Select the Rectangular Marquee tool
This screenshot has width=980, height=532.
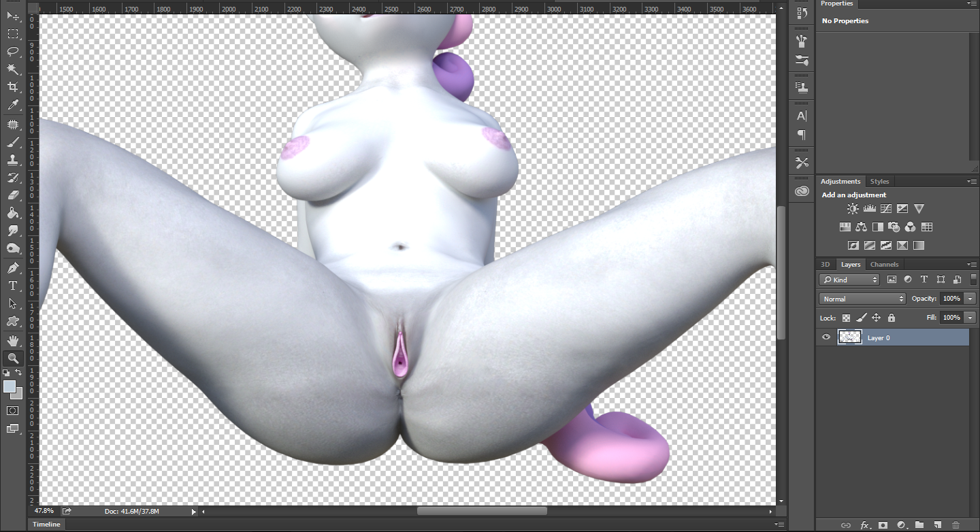pyautogui.click(x=13, y=33)
